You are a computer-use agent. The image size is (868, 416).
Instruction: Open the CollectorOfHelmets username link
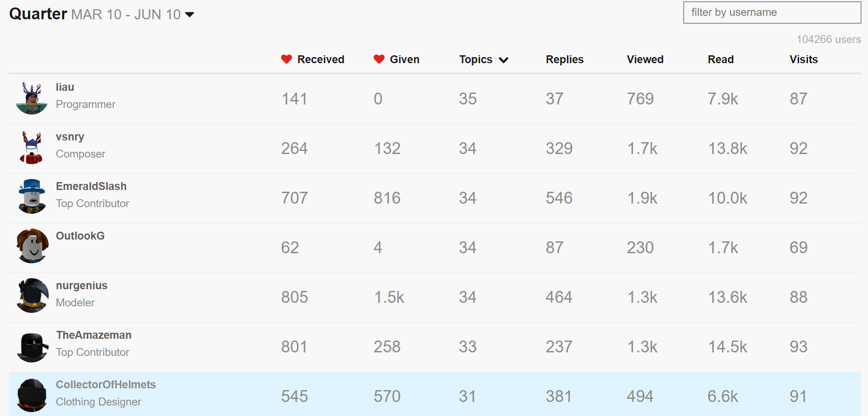point(106,384)
